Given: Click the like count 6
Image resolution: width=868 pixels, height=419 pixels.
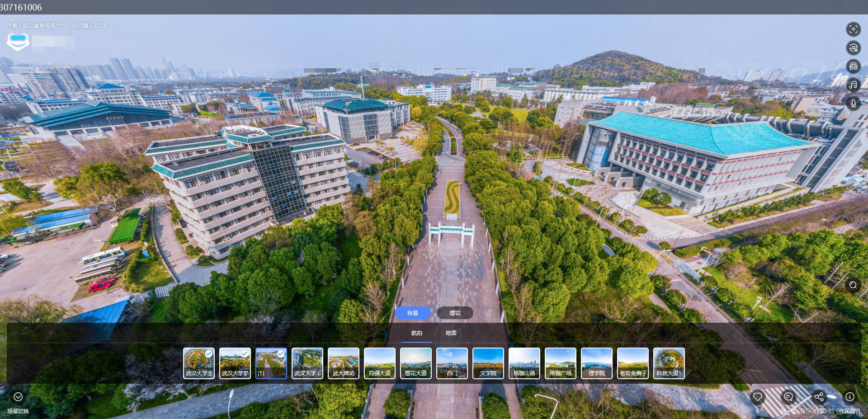Looking at the screenshot, I should pos(758,411).
